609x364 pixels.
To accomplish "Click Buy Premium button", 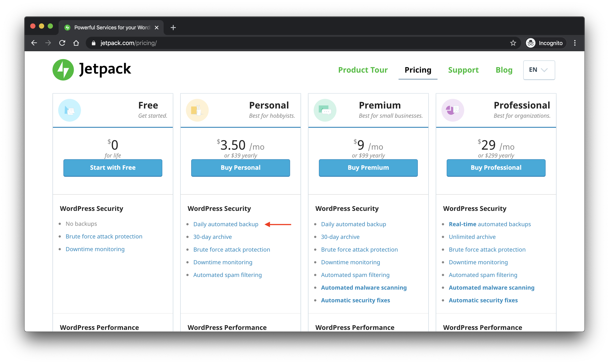I will (x=368, y=168).
